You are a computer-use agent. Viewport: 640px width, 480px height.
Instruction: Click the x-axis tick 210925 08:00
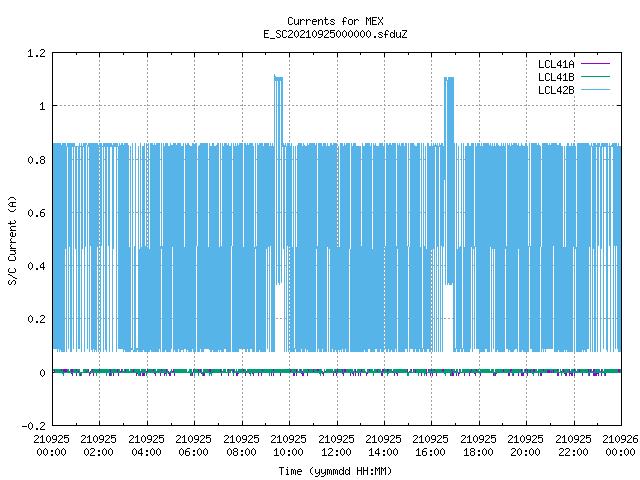(241, 445)
